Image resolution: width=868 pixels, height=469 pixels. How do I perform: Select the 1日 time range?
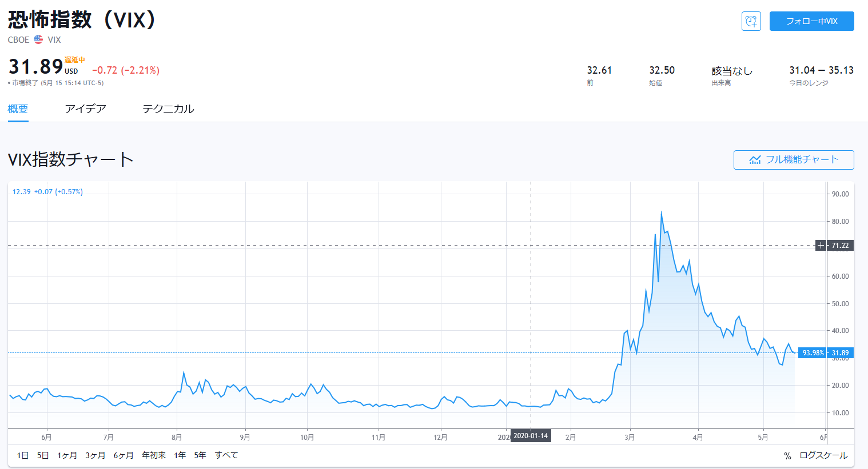(23, 455)
